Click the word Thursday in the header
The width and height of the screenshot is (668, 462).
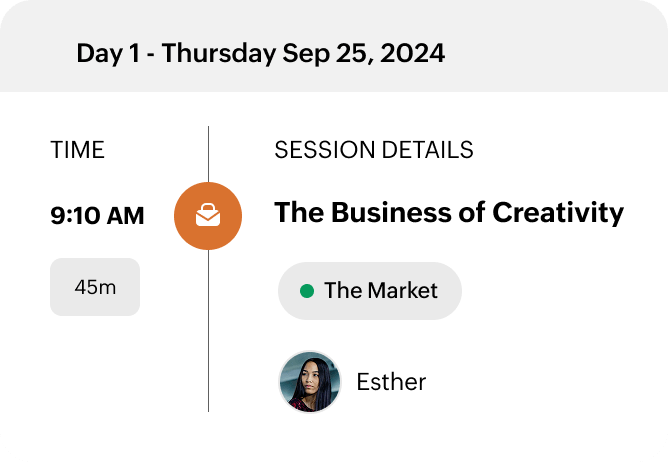click(x=218, y=53)
